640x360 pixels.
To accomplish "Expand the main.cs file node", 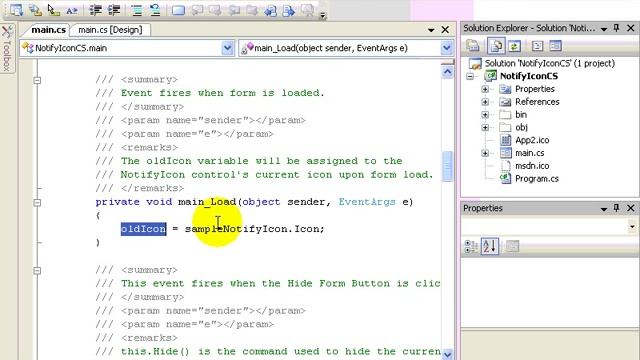I will (485, 153).
